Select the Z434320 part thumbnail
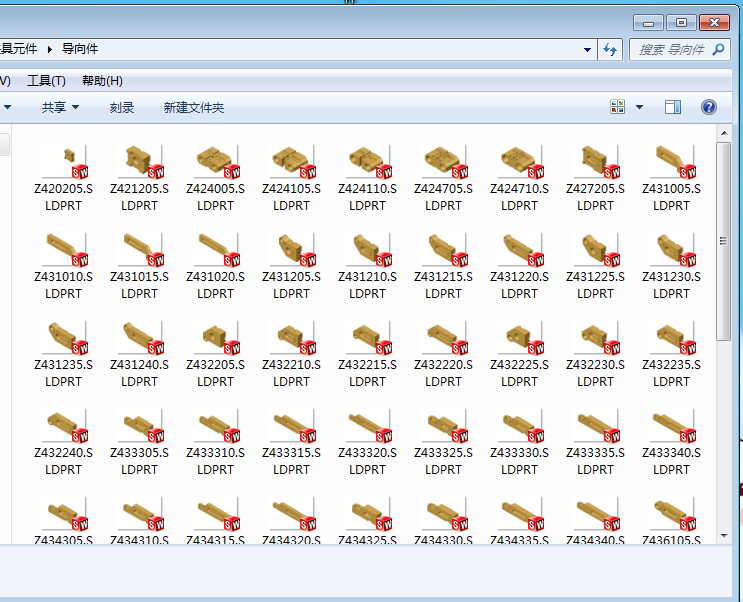Viewport: 743px width, 602px height. [x=291, y=514]
